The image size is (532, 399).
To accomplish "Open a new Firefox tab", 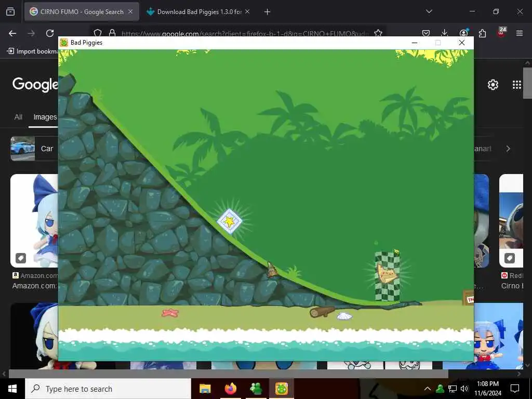I will 268,12.
